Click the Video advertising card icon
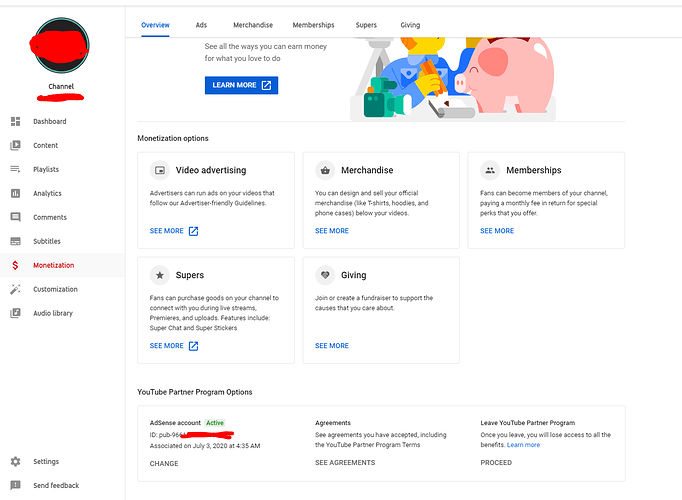Image resolution: width=682 pixels, height=500 pixels. point(160,170)
